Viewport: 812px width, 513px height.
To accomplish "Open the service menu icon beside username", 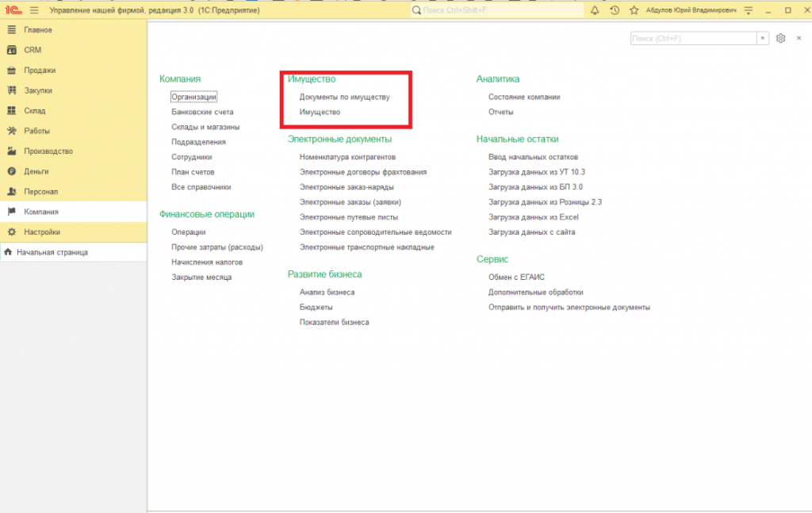I will click(749, 10).
